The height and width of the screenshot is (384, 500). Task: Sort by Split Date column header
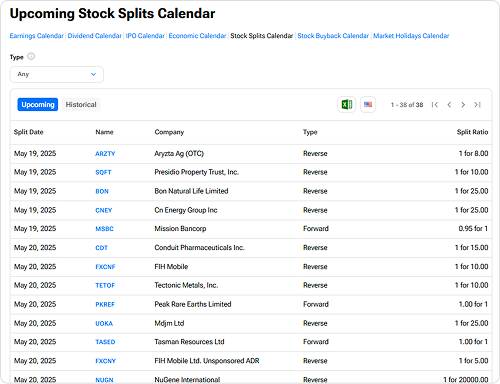(x=29, y=132)
